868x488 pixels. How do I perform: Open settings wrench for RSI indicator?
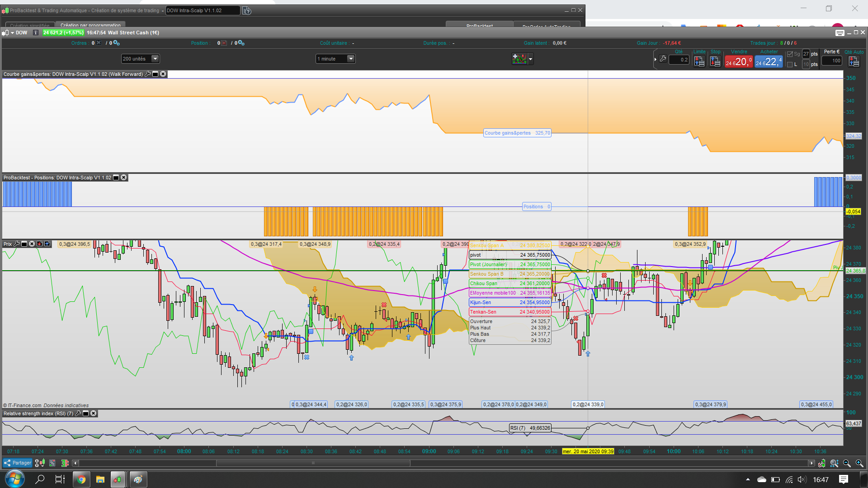78,413
